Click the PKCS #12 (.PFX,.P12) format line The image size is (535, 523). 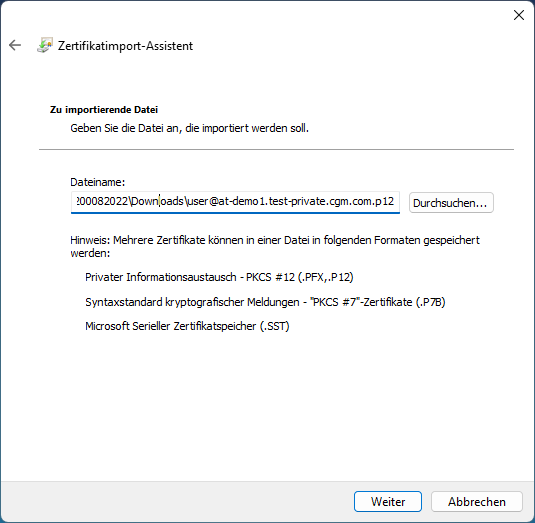[x=219, y=277]
